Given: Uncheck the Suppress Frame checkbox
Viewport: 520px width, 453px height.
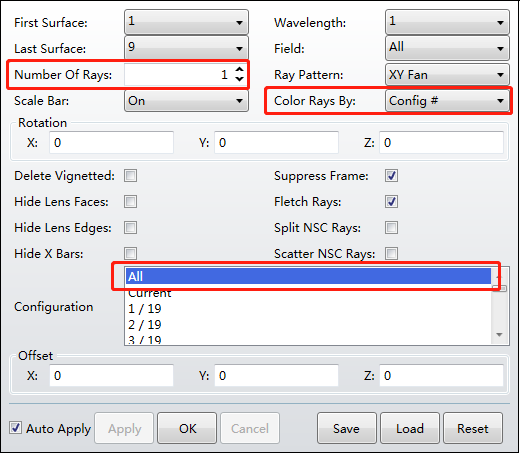Looking at the screenshot, I should click(x=391, y=175).
